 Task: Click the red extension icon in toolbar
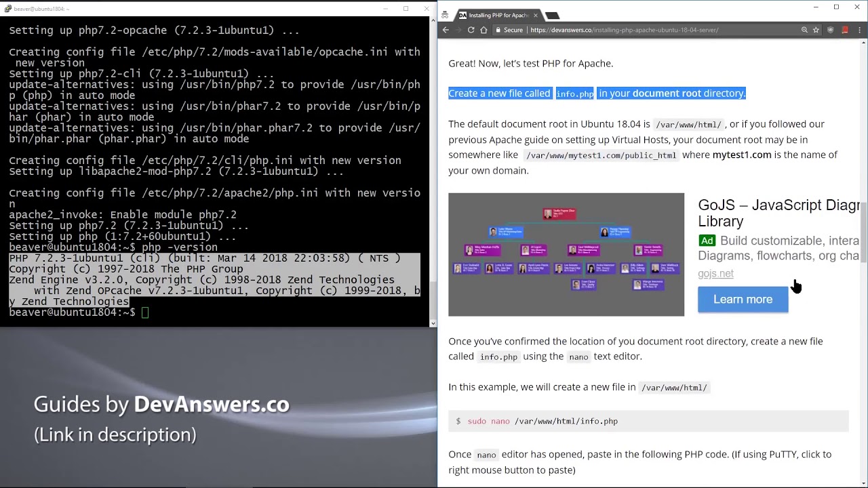point(845,30)
